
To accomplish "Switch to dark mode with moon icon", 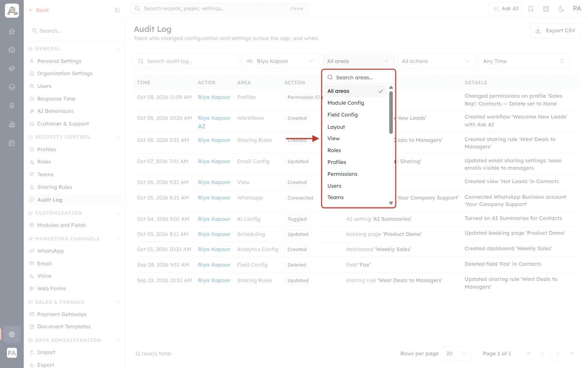I will click(x=561, y=9).
